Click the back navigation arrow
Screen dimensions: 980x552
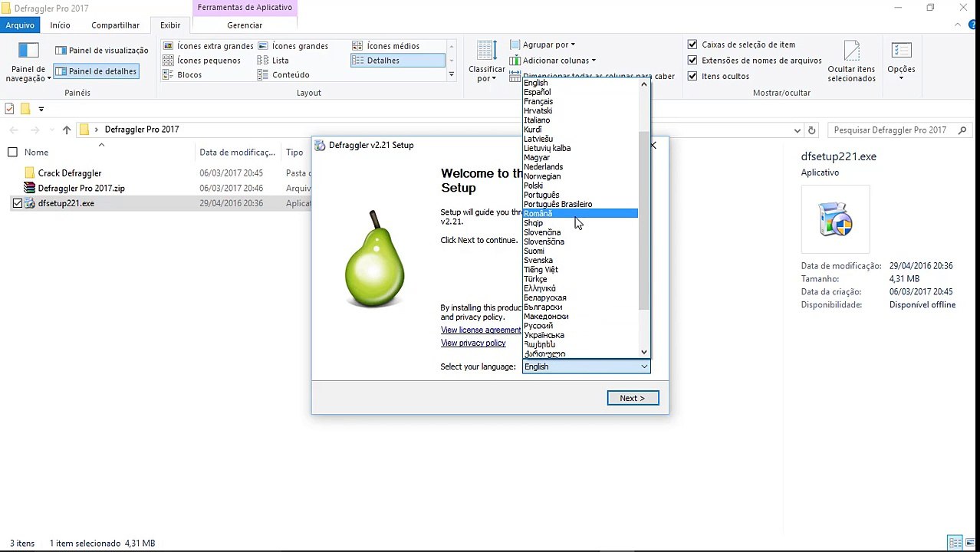[x=14, y=130]
